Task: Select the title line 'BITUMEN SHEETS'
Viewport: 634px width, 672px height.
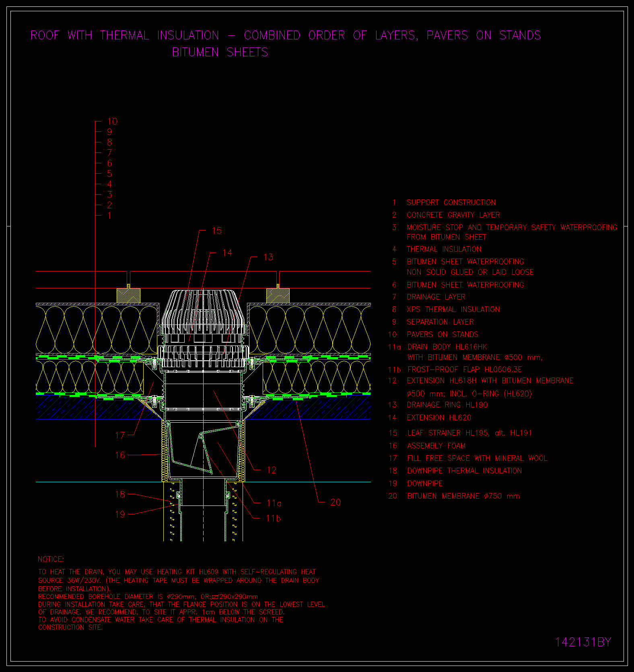Action: [220, 52]
